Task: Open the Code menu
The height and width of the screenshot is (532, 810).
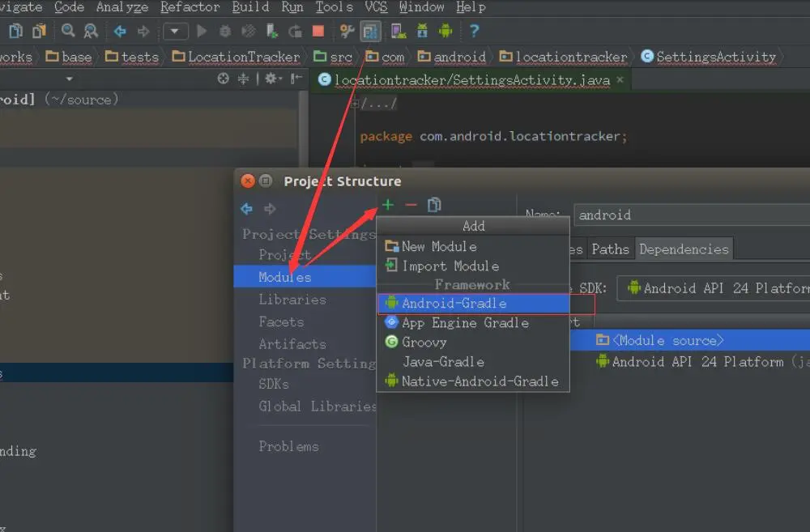Action: [69, 7]
